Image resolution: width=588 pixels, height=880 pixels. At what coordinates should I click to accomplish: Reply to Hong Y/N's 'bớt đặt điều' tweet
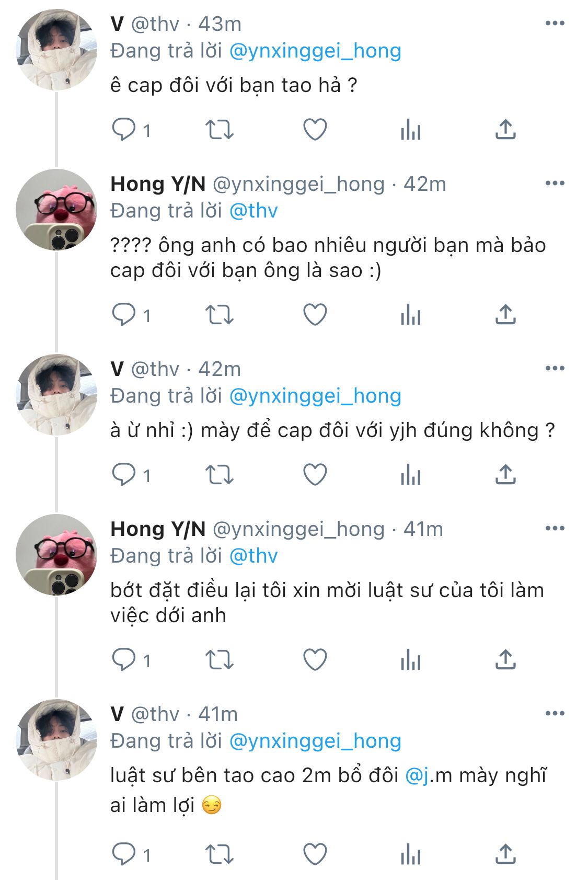[131, 660]
